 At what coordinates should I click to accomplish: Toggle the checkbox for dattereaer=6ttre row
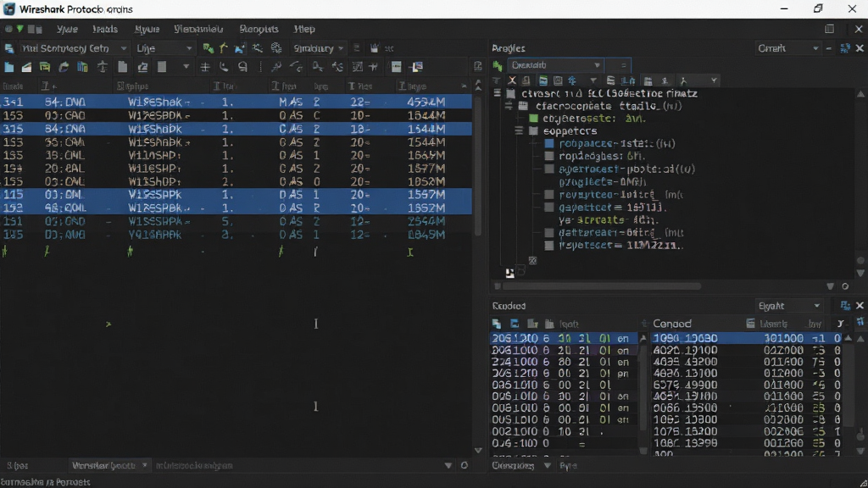pyautogui.click(x=549, y=233)
